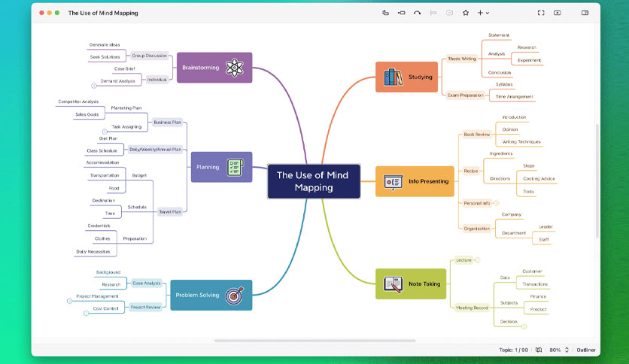629x364 pixels.
Task: Start Pitch presentation mode icon
Action: pos(558,13)
